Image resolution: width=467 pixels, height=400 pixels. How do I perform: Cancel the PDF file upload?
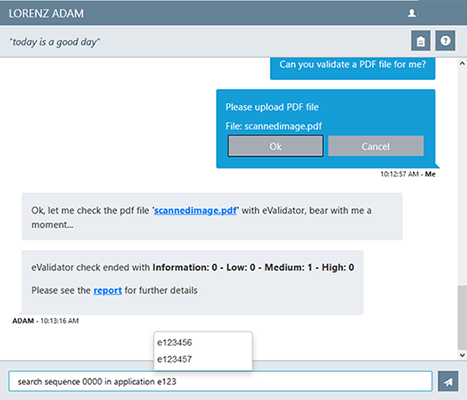click(376, 146)
